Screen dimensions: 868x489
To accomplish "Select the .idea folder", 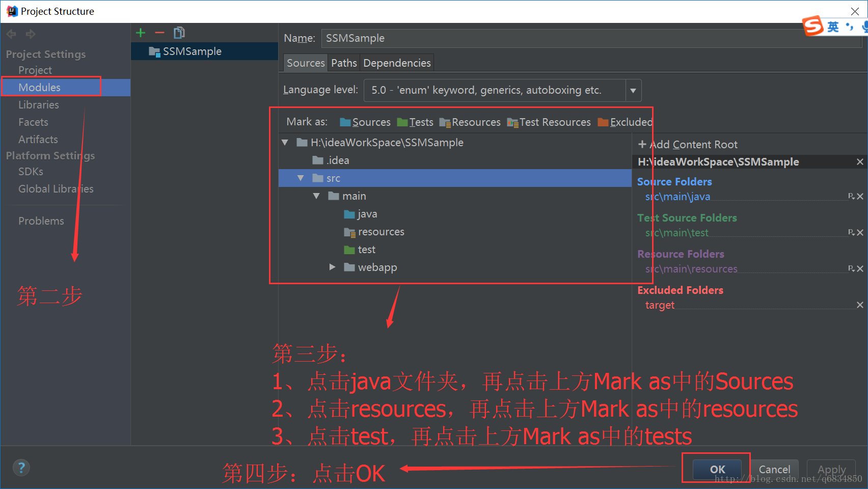I will [x=331, y=160].
